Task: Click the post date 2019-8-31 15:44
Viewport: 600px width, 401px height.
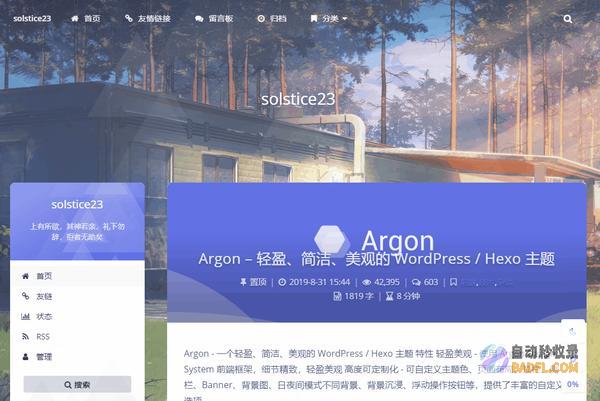Action: 320,282
